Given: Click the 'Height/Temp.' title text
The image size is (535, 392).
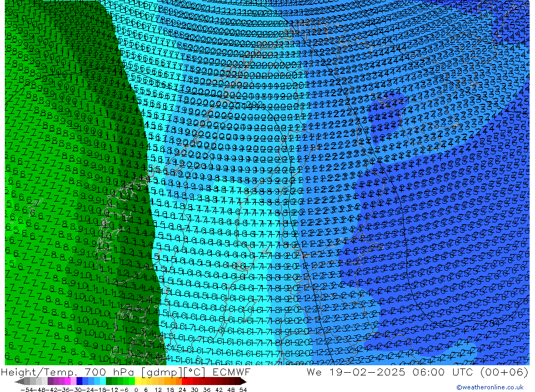Looking at the screenshot, I should (x=39, y=372).
